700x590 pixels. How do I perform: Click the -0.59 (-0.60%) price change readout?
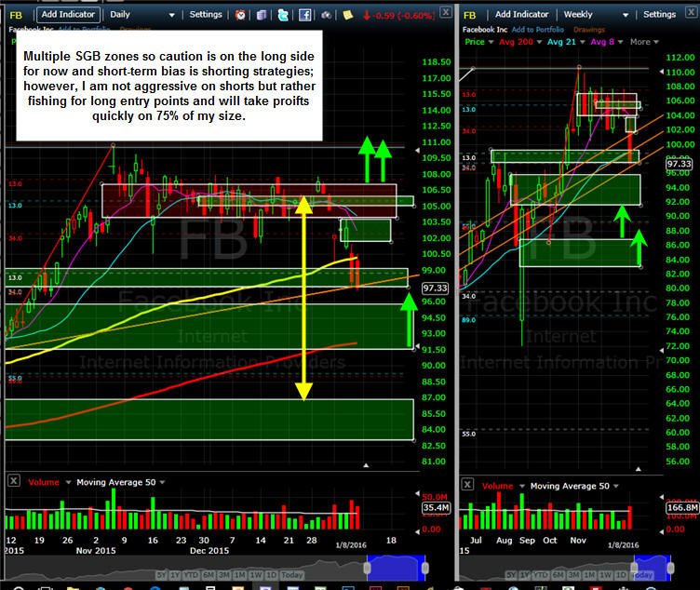point(398,15)
